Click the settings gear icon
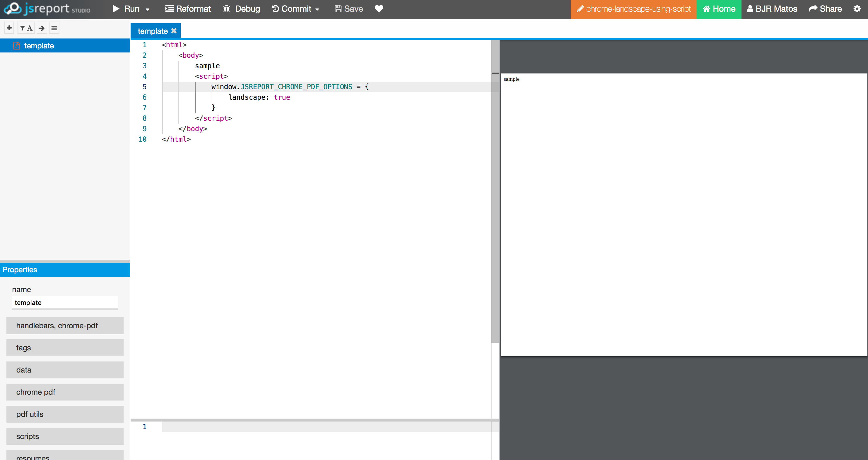The image size is (868, 460). coord(857,9)
